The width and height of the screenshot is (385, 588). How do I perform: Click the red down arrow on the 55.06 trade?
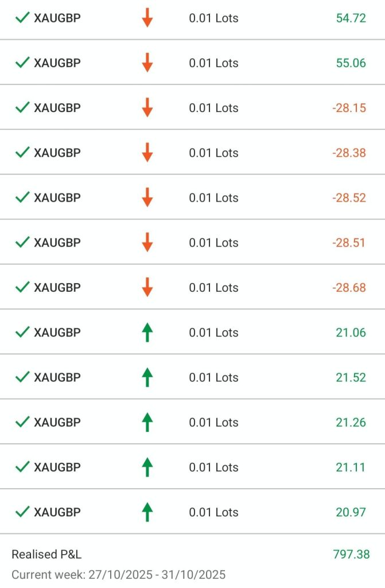click(x=147, y=63)
